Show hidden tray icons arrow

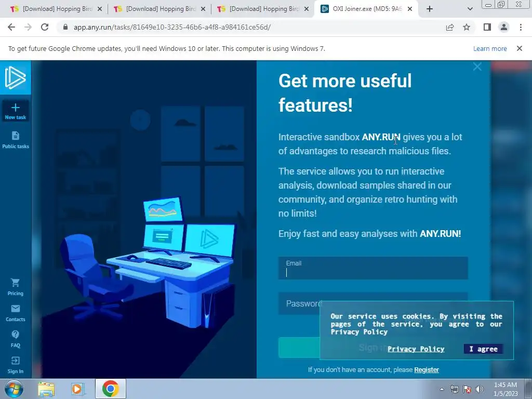coord(442,389)
